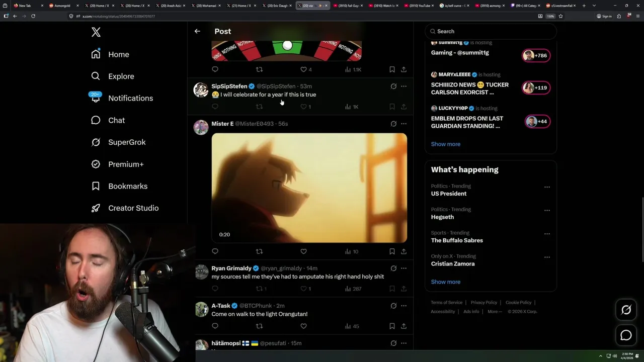Like A-Task's post
This screenshot has width=644, height=362.
tap(303, 326)
